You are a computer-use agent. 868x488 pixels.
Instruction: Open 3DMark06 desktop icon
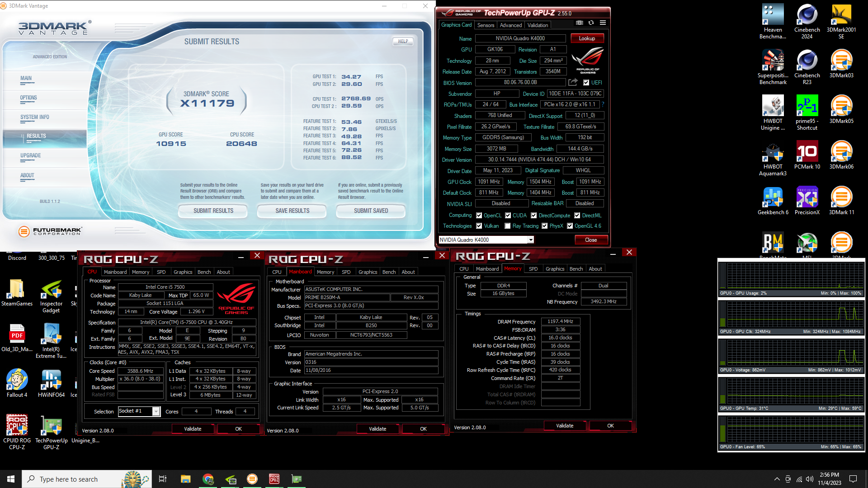click(x=841, y=155)
